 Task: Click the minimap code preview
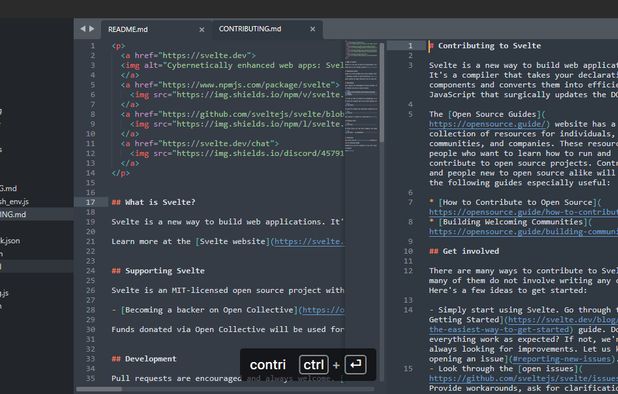click(x=361, y=95)
